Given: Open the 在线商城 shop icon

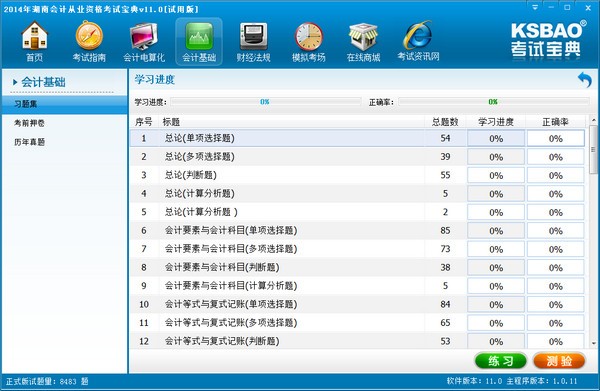Looking at the screenshot, I should (x=363, y=42).
